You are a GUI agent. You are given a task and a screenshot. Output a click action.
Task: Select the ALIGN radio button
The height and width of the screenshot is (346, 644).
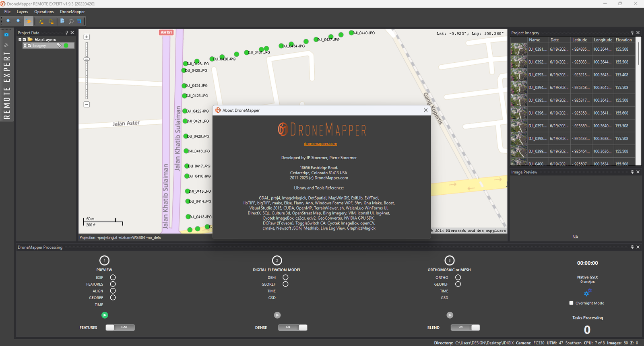tap(113, 291)
